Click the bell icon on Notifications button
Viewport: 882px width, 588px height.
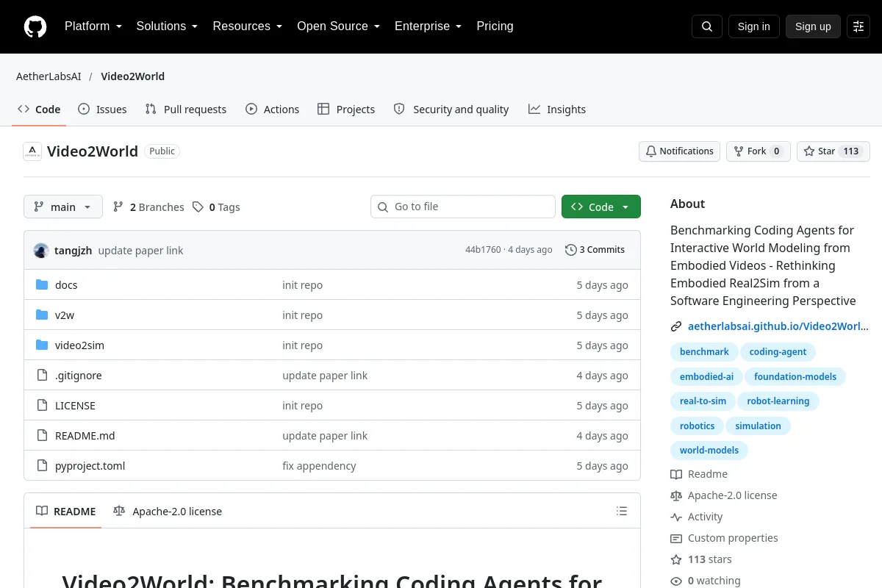click(x=651, y=151)
